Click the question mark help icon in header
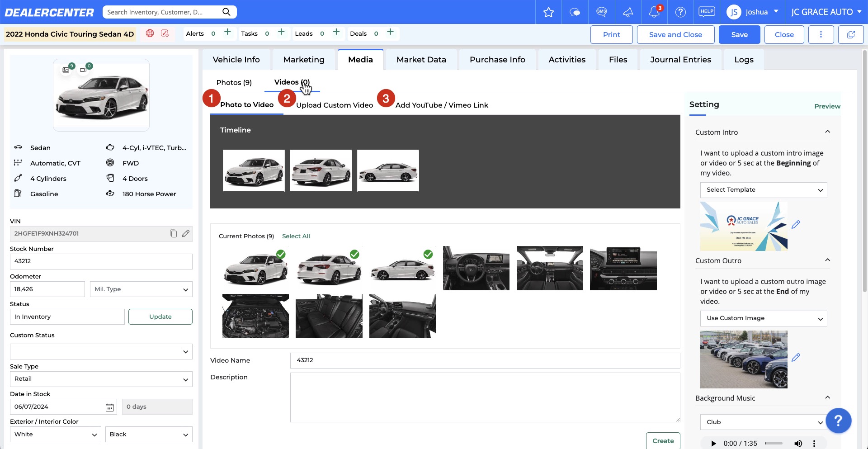 click(x=680, y=12)
